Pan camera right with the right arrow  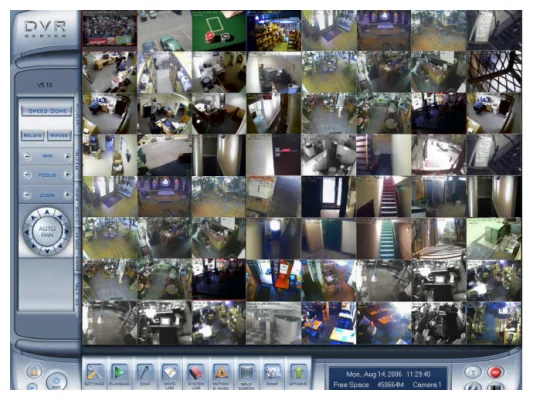pyautogui.click(x=67, y=232)
